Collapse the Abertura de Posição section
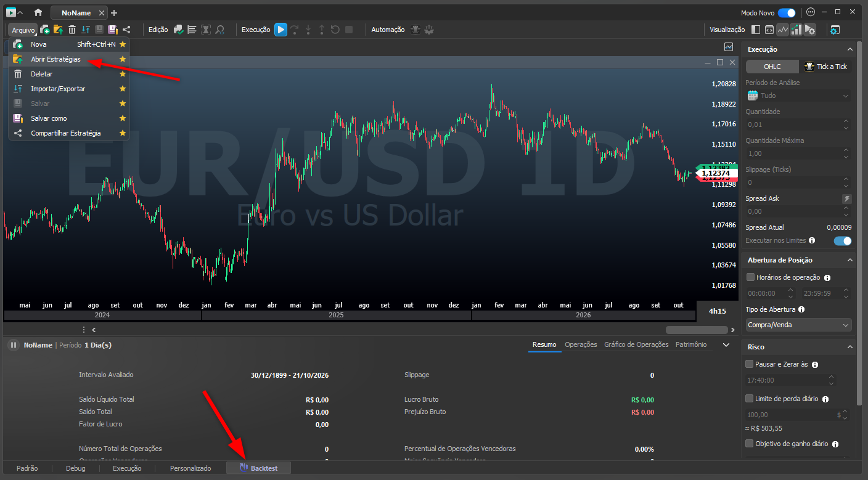 (x=850, y=260)
